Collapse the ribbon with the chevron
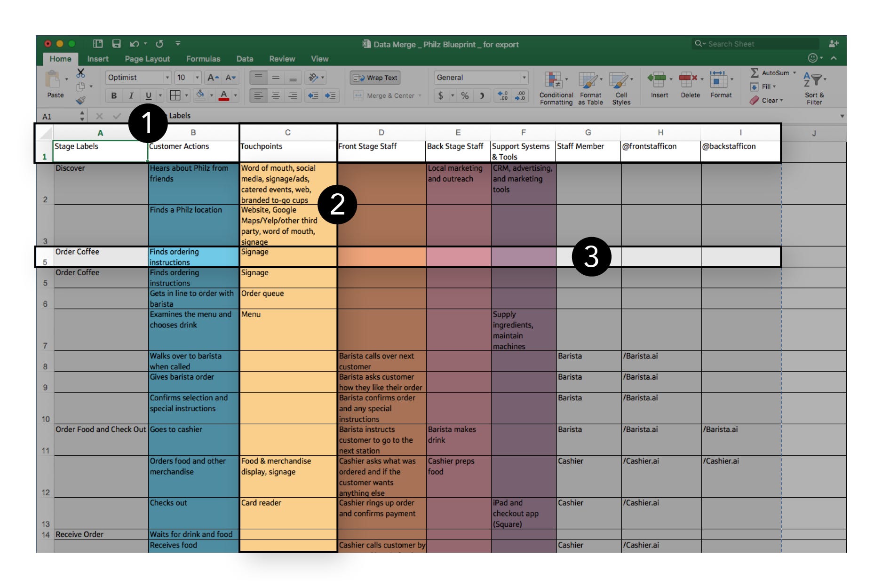882x588 pixels. (x=834, y=58)
